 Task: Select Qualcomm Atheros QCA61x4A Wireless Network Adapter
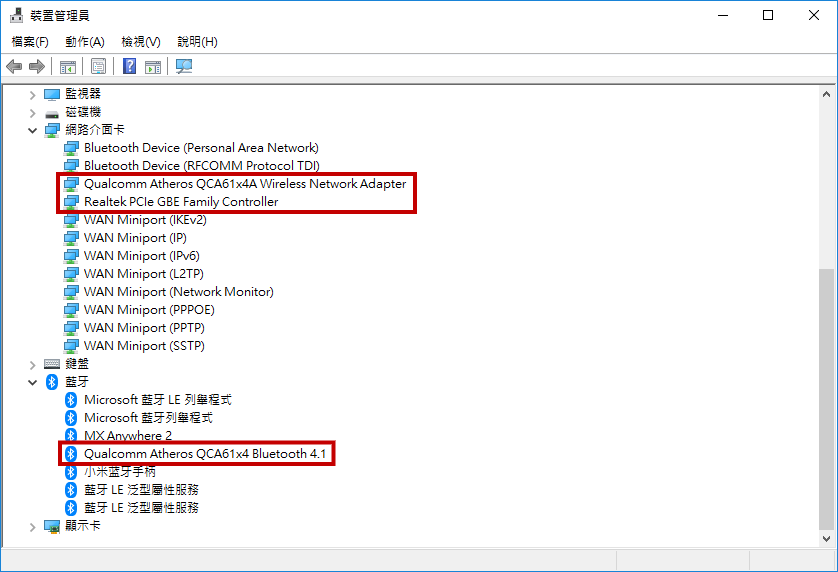pos(245,184)
